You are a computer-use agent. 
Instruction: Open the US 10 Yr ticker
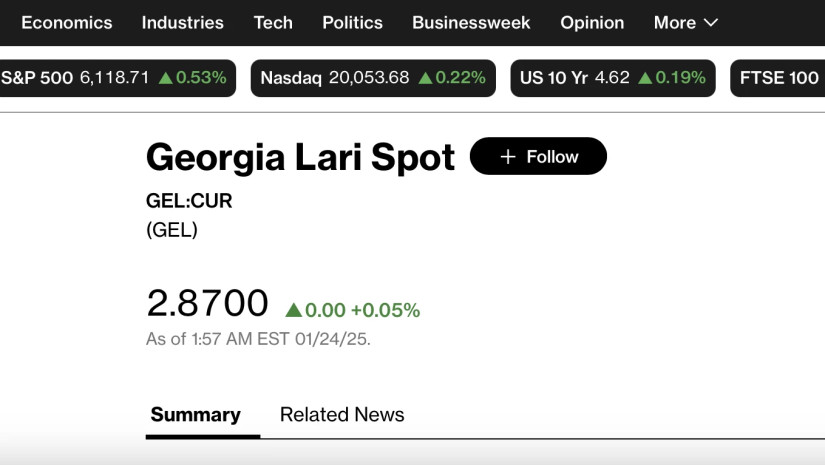[x=612, y=78]
